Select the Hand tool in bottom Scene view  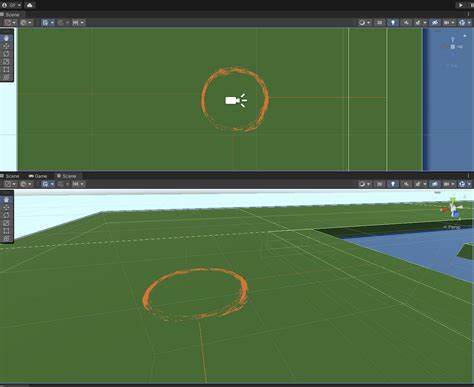coord(7,200)
